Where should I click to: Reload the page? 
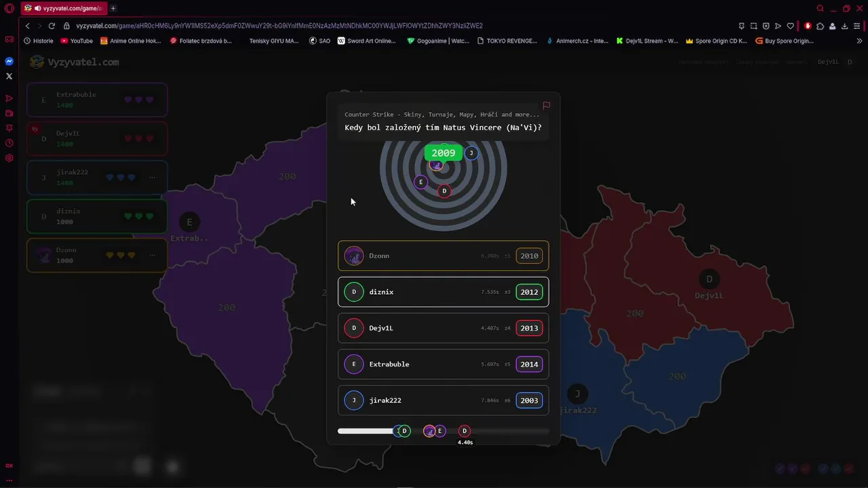52,26
